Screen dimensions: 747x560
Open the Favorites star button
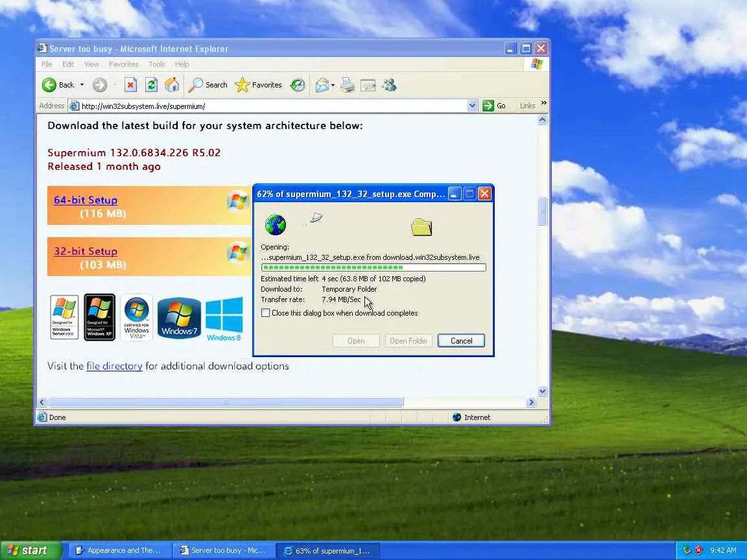[x=258, y=85]
